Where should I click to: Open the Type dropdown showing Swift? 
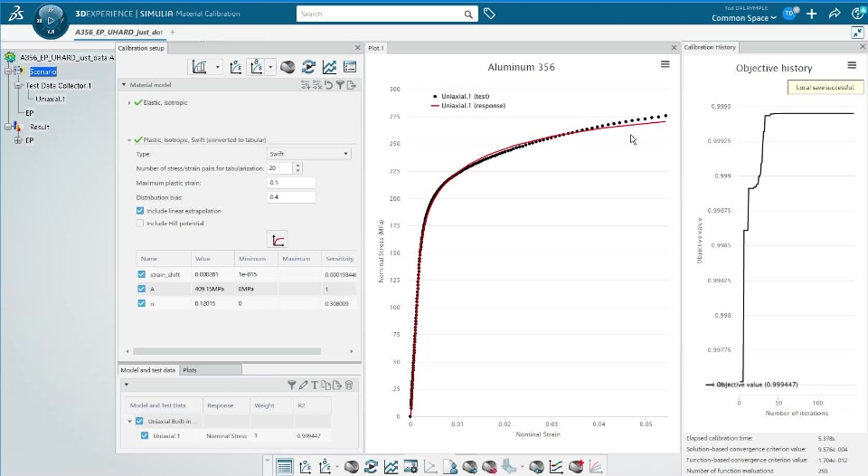[x=309, y=154]
